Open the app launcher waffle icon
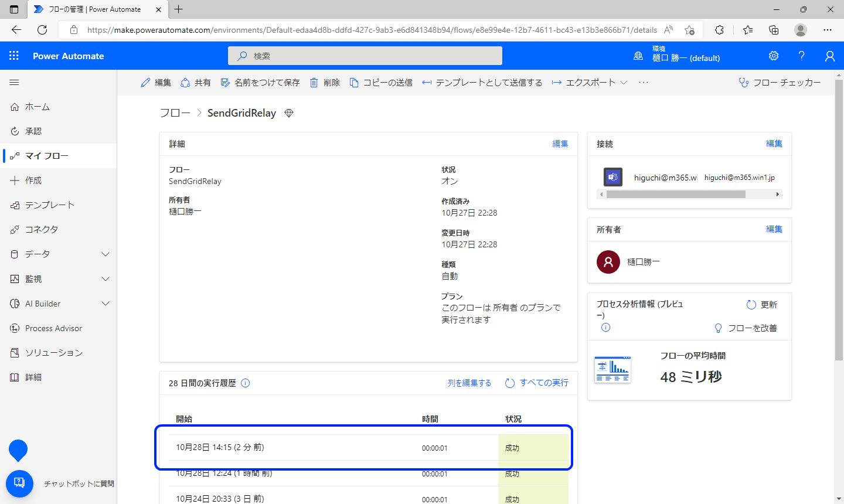This screenshot has height=504, width=844. [14, 56]
